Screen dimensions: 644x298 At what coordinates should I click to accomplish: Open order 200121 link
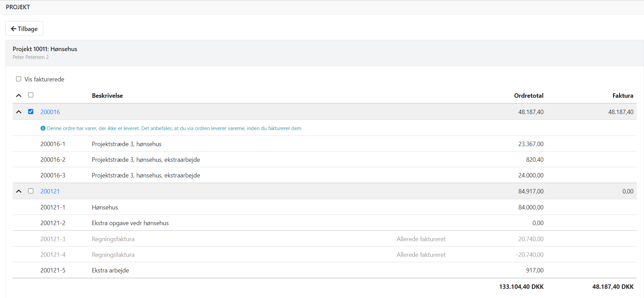[x=50, y=191]
